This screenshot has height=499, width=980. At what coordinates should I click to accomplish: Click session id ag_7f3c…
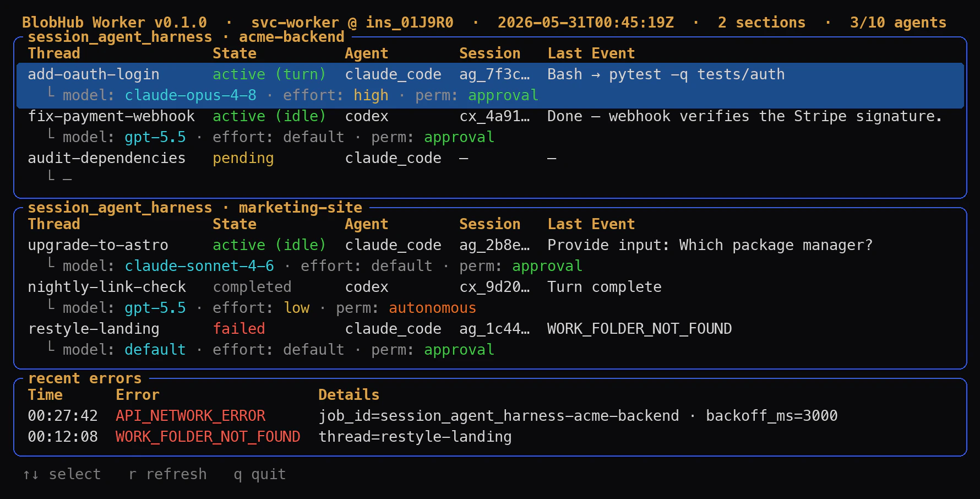[494, 74]
